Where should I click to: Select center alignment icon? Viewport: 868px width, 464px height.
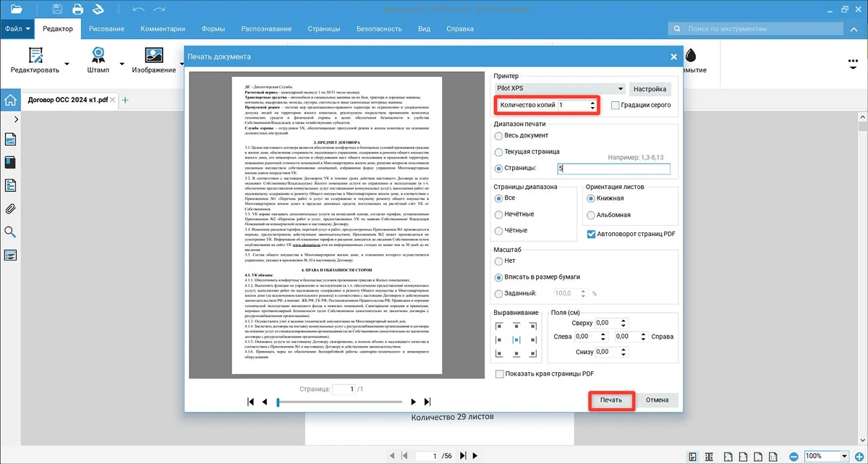[516, 340]
